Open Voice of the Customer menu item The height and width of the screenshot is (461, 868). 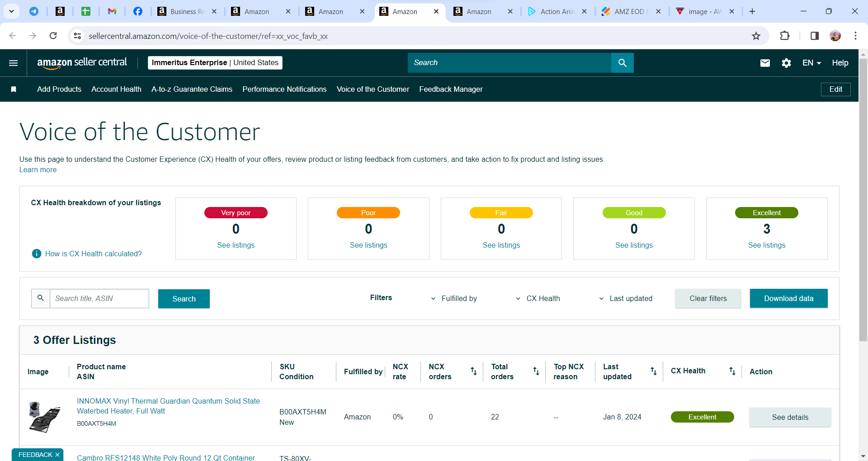pyautogui.click(x=373, y=89)
